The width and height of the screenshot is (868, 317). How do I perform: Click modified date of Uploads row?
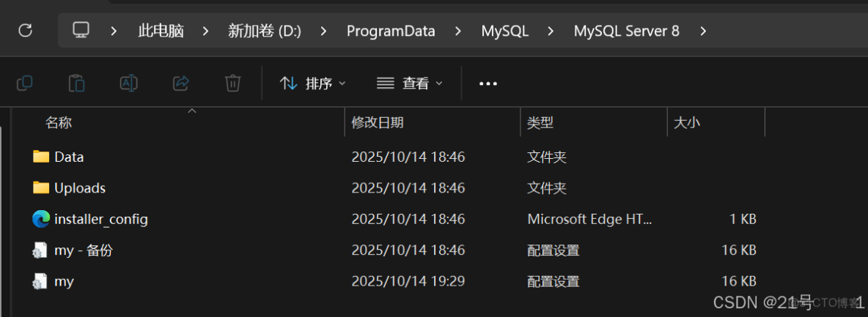coord(408,188)
